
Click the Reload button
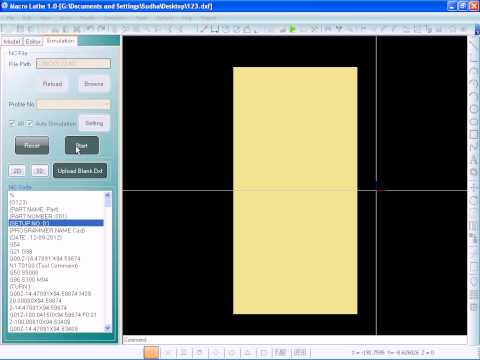click(x=53, y=84)
